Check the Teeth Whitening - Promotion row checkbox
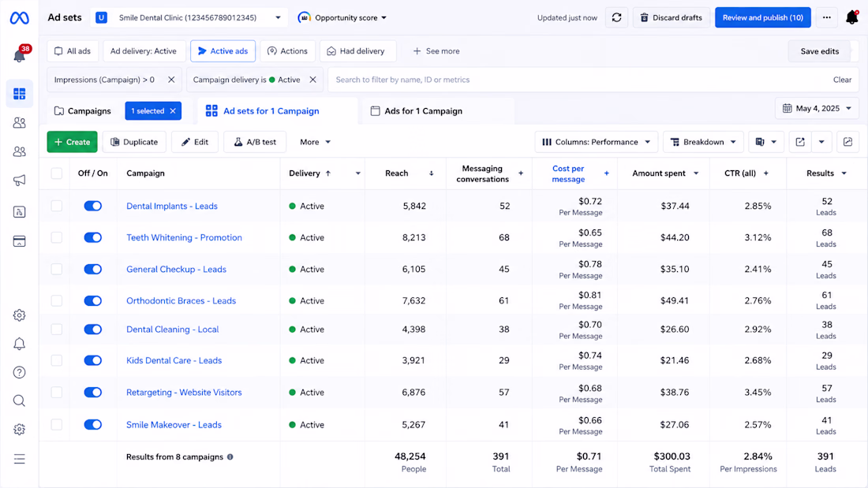 click(x=57, y=237)
